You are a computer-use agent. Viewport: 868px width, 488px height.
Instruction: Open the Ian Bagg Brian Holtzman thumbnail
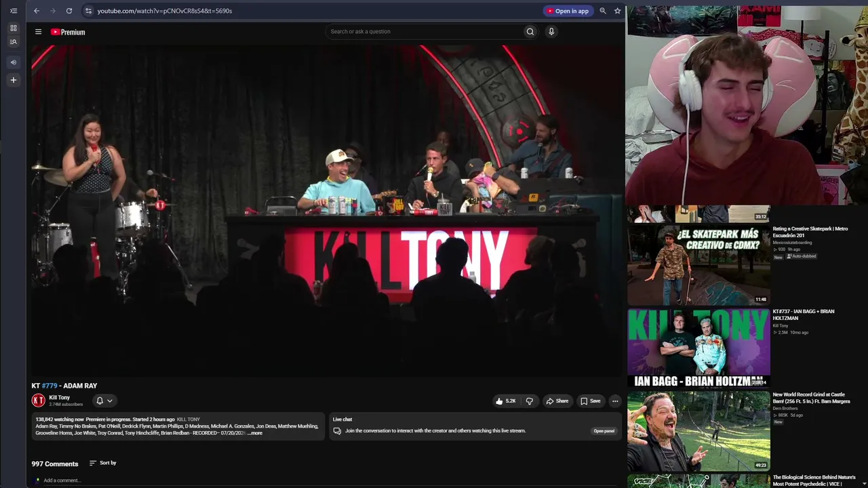tap(698, 348)
